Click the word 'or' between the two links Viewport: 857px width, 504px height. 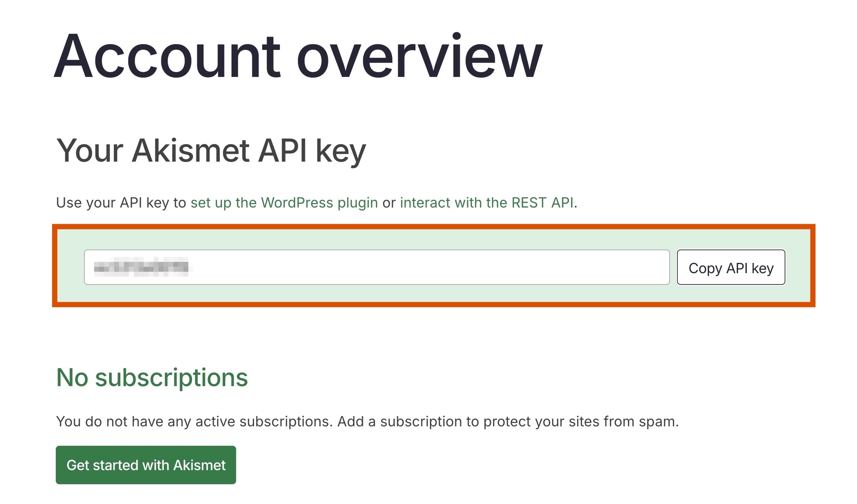click(x=389, y=203)
